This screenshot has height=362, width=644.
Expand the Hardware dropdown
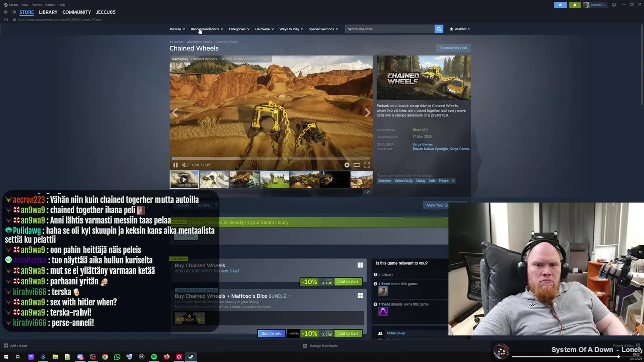(264, 29)
